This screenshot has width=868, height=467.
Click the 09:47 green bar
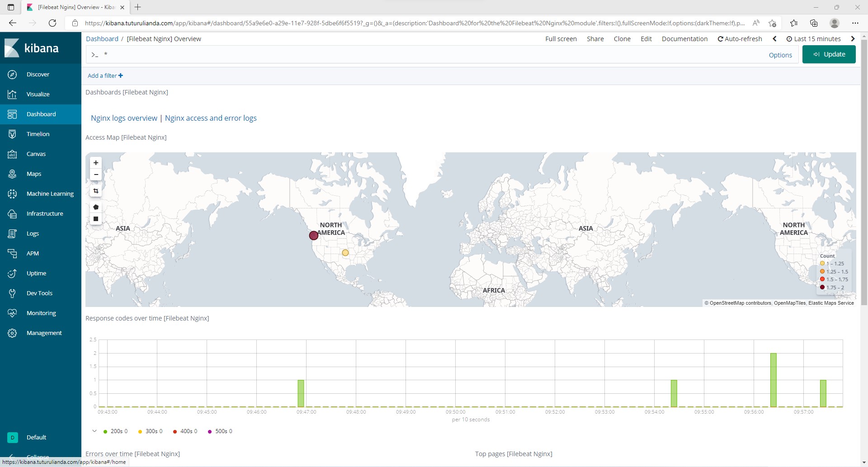301,393
